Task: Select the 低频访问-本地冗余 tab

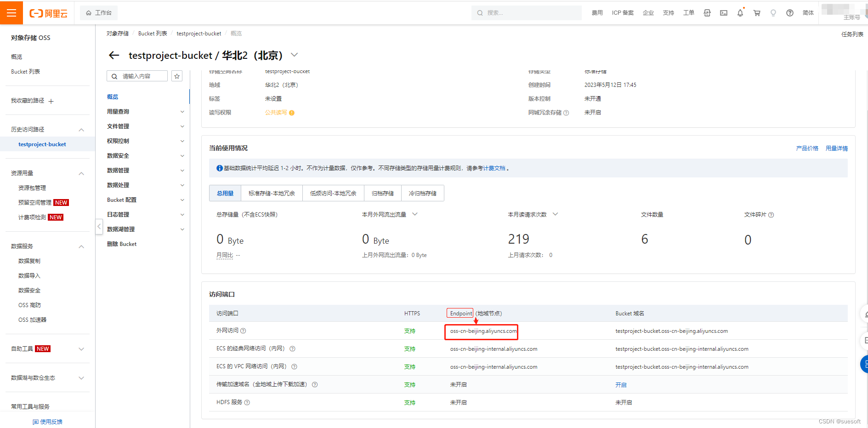Action: [333, 194]
